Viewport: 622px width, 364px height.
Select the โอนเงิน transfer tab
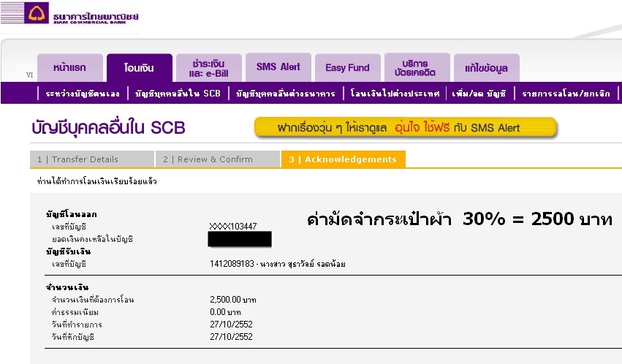tap(140, 68)
